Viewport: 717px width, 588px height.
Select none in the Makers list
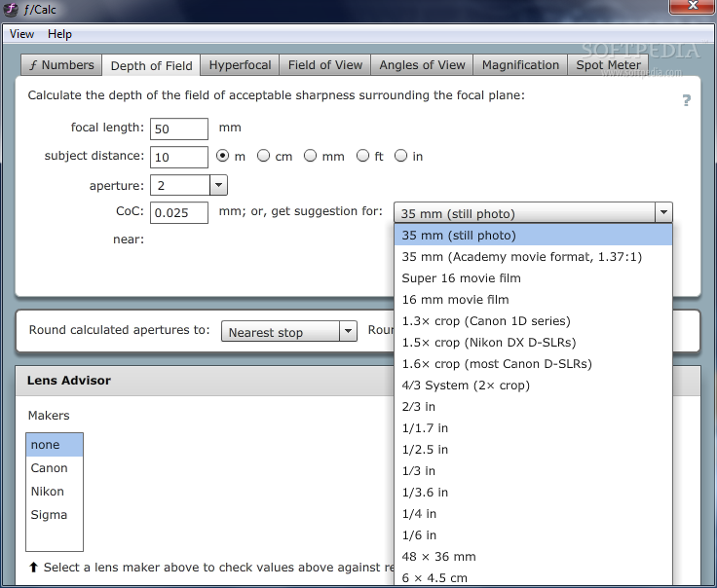click(55, 445)
